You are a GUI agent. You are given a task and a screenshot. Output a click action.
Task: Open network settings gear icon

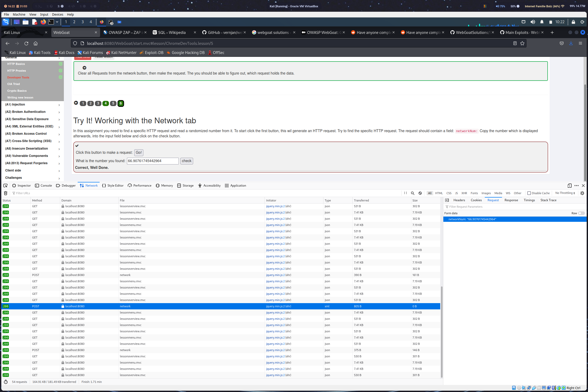point(582,193)
